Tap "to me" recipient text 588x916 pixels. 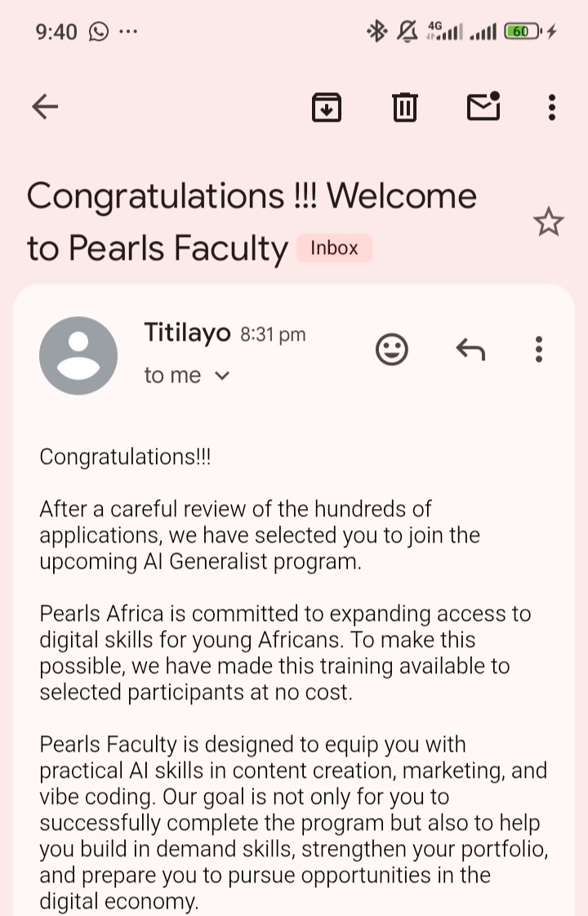[x=172, y=375]
